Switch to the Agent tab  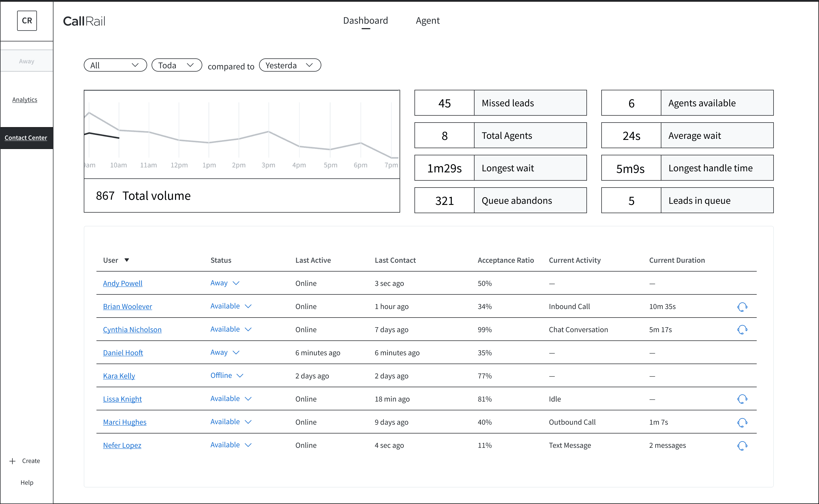point(427,21)
